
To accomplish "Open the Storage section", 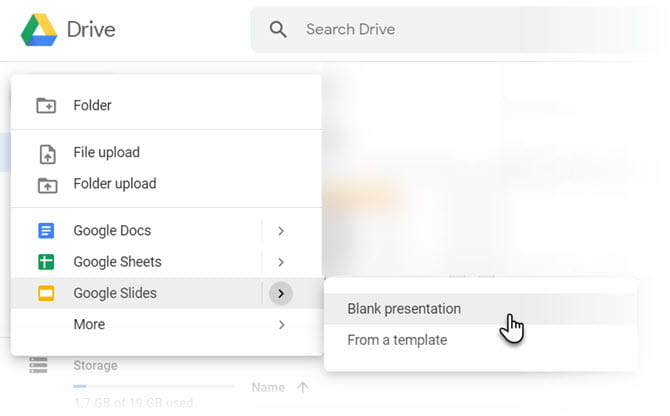I will [95, 366].
